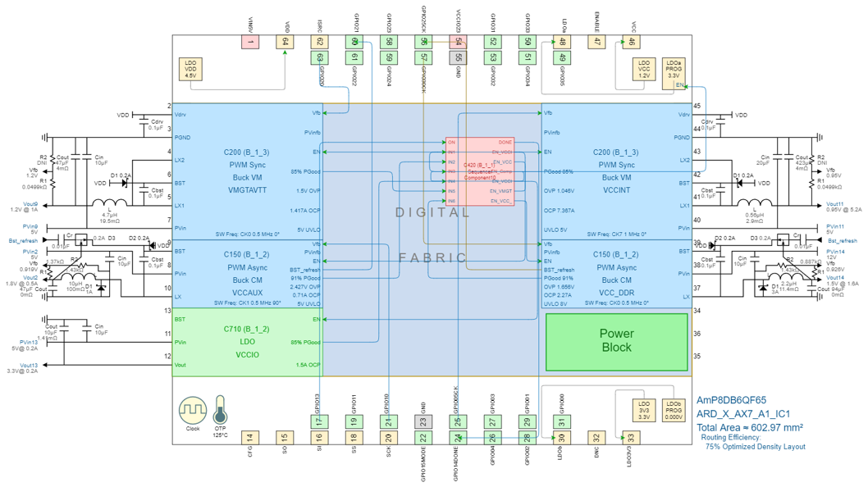Click the LDOb PROG 0.000V block
The height and width of the screenshot is (487, 868).
[674, 411]
